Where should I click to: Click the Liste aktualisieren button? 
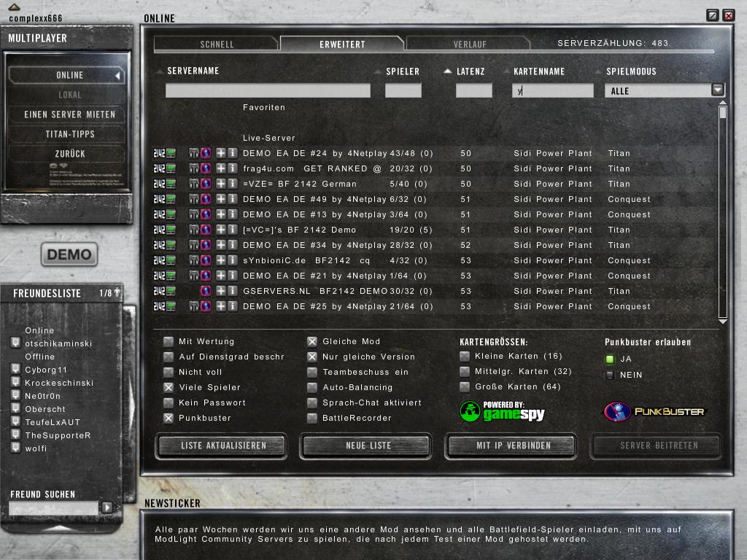[222, 446]
